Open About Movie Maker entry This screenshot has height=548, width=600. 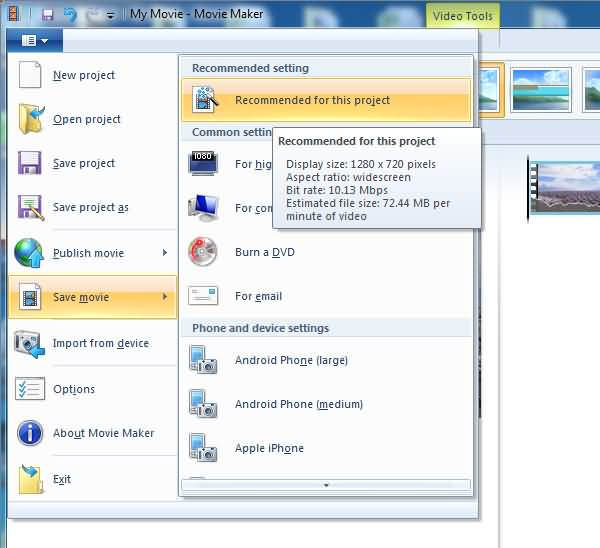coord(104,433)
